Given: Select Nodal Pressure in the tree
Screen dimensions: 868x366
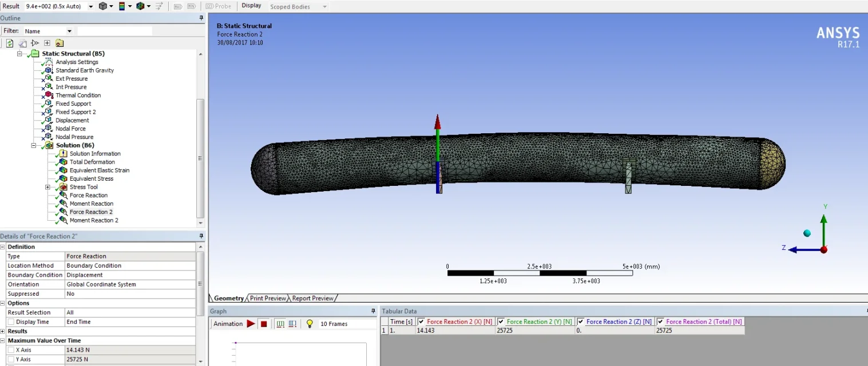Looking at the screenshot, I should [x=74, y=137].
